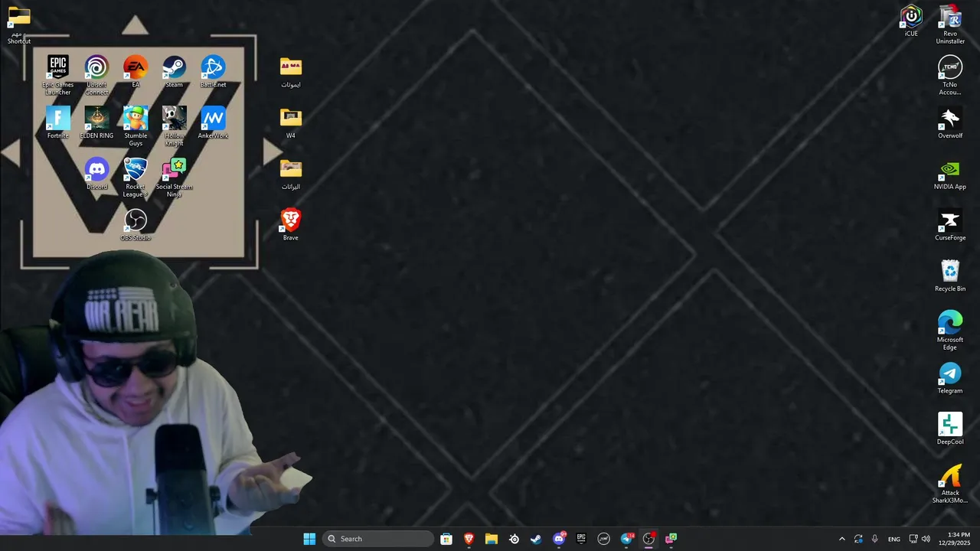Expand the hidden system tray icons
This screenshot has height=551, width=980.
(x=842, y=539)
